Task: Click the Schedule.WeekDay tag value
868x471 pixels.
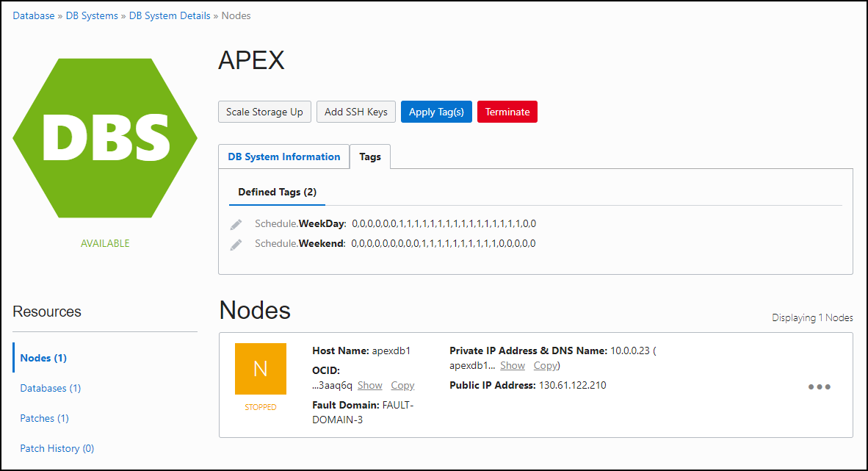Action: (x=444, y=224)
